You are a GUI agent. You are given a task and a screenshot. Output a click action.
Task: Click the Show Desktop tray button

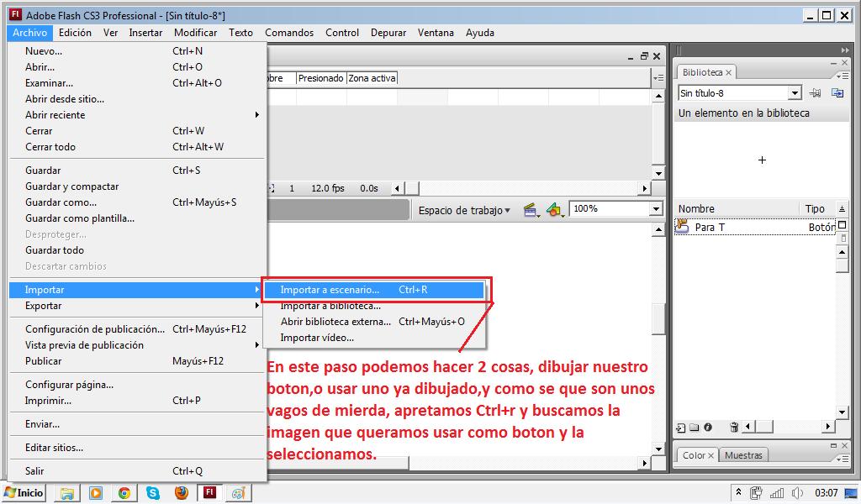click(852, 493)
